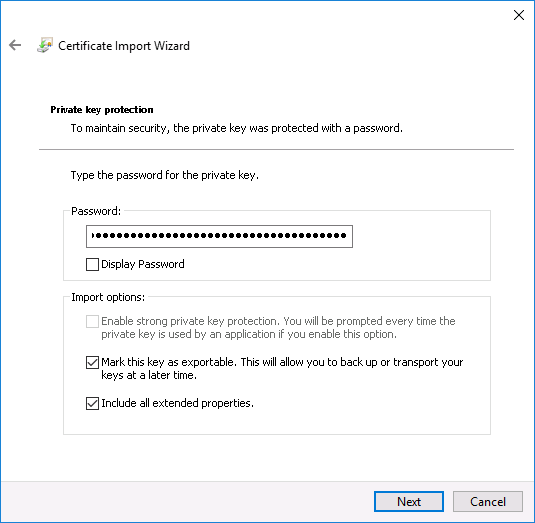
Task: Go back using the back arrow
Action: point(15,45)
